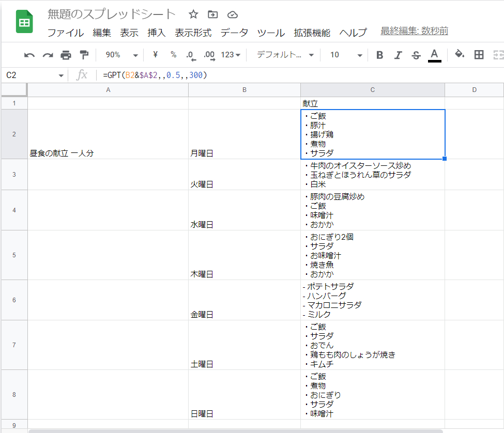Select the 土曜日 cell
Screen dimensions: 504x433
245,345
